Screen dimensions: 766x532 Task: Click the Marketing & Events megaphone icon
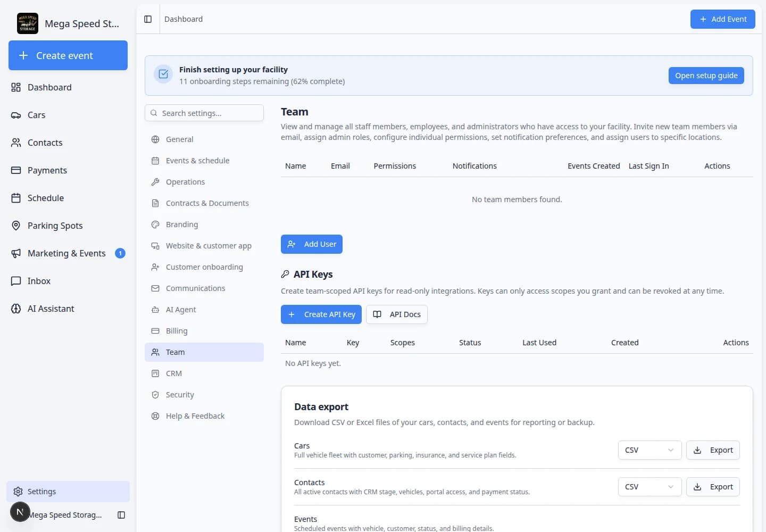[16, 253]
